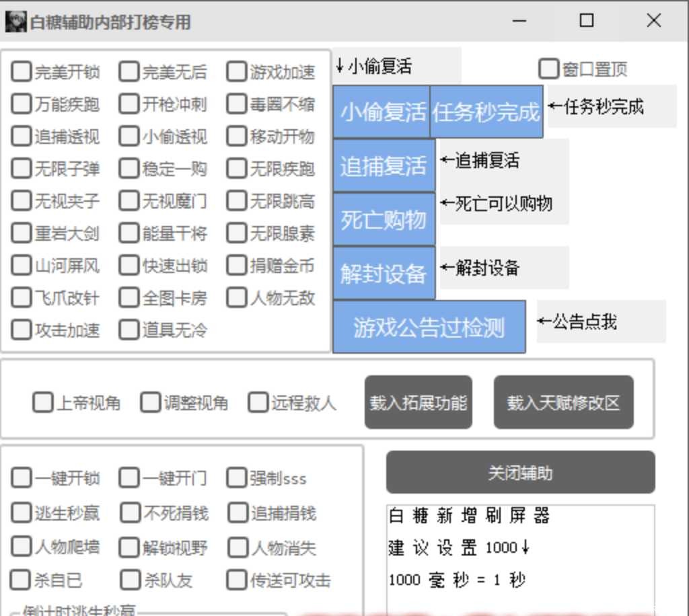
Task: Enable 追捕透视 checkbox
Action: [21, 136]
